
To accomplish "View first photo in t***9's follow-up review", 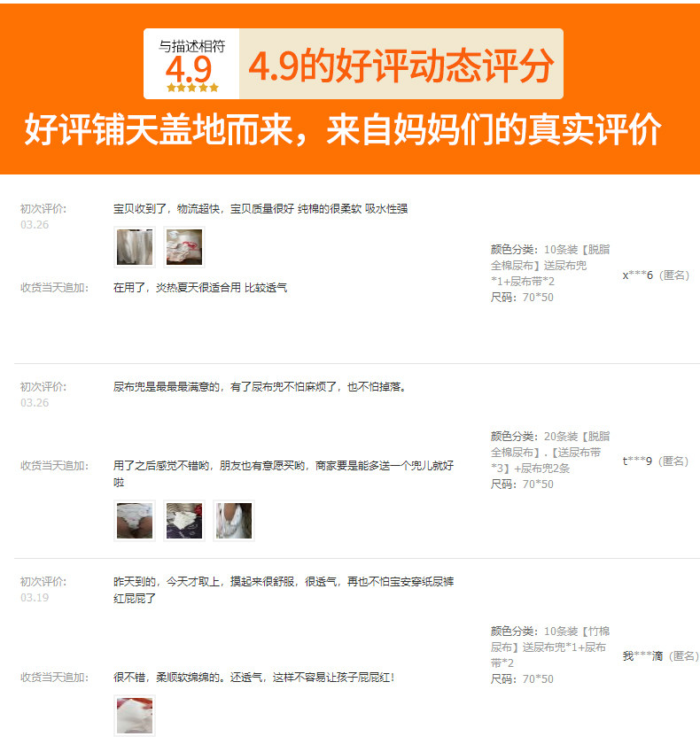I will [x=135, y=521].
